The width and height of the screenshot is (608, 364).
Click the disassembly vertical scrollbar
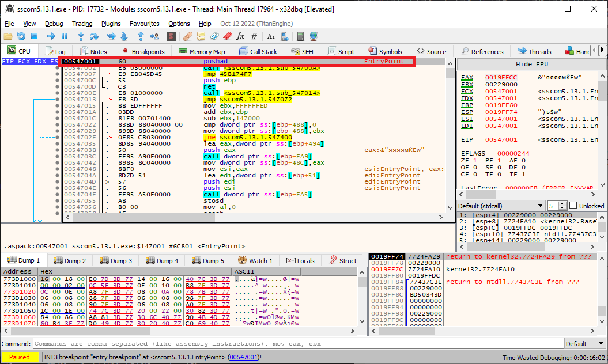tap(450, 138)
